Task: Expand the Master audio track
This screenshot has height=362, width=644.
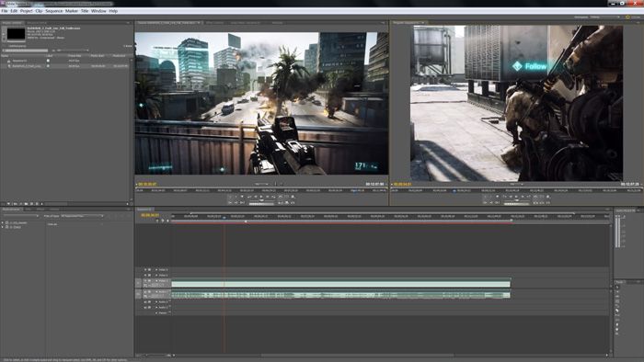Action: [156, 312]
